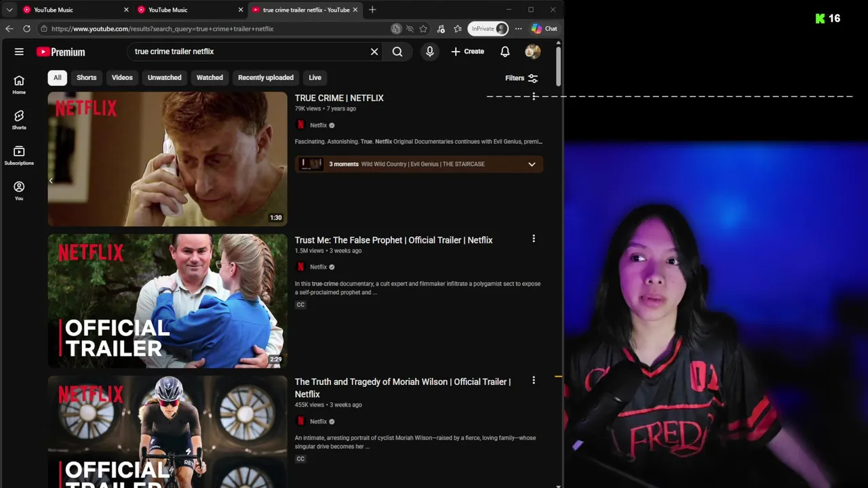Select the Unwatched filter chip
868x488 pixels.
[165, 77]
